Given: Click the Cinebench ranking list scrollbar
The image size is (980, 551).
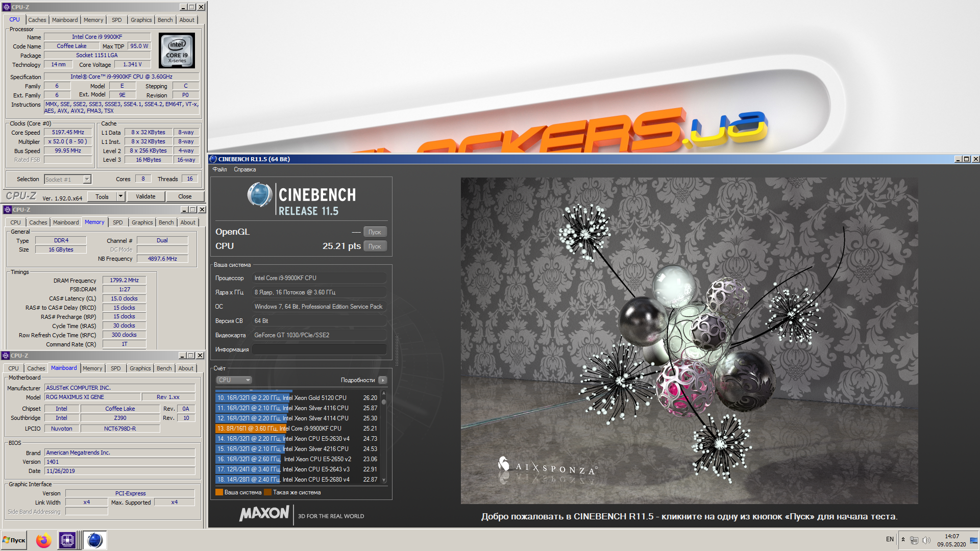Looking at the screenshot, I should (x=384, y=437).
